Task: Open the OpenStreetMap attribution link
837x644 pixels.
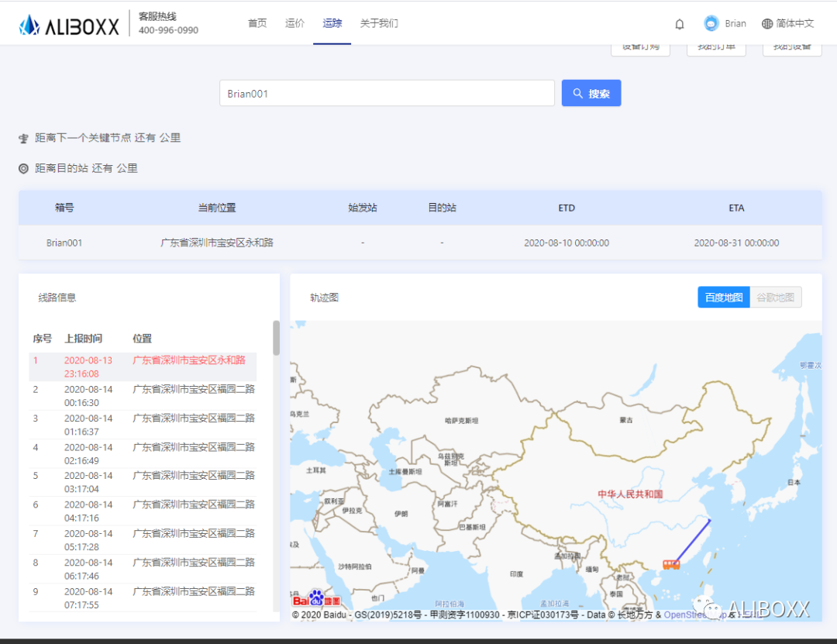Action: (x=693, y=615)
